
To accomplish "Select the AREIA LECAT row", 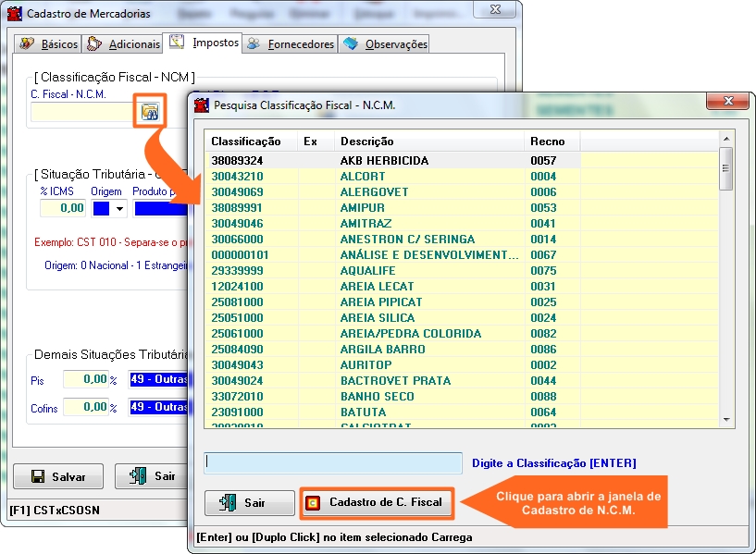I will (462, 287).
